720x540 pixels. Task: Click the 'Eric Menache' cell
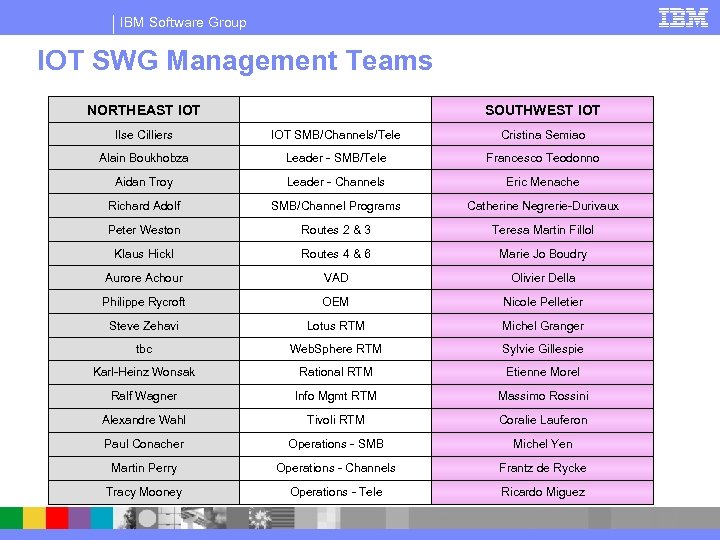point(542,182)
